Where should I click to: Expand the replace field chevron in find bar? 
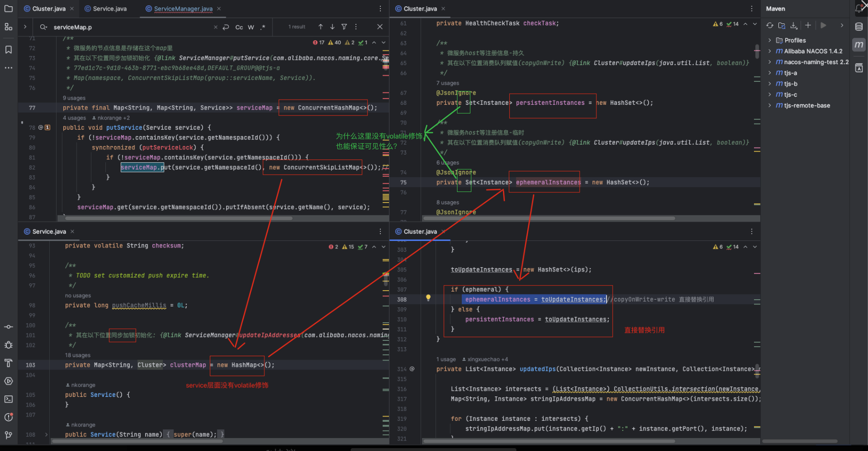25,27
